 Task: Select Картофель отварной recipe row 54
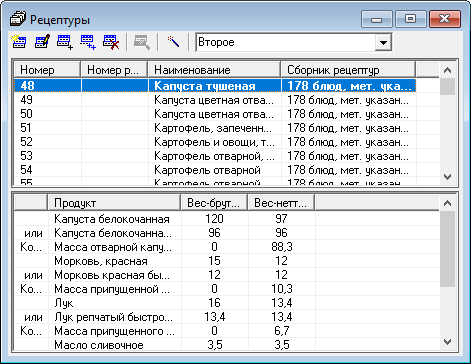pyautogui.click(x=215, y=170)
